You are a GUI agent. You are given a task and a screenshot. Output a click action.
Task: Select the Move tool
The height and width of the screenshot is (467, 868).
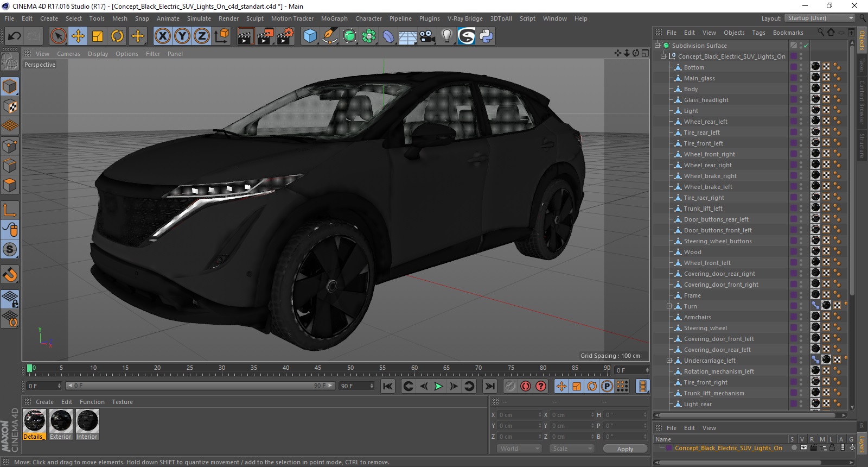click(x=78, y=36)
